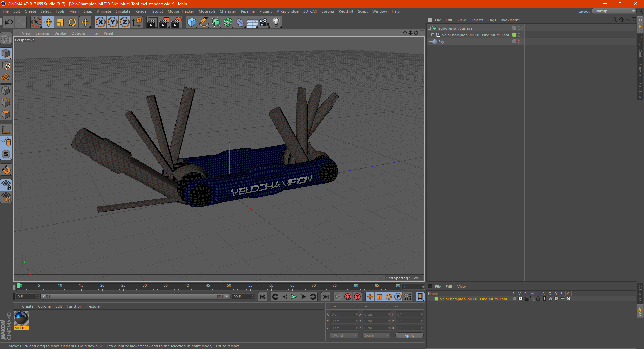Open Layout Startup dropdown
Screen dimensions: 644x349
[614, 11]
